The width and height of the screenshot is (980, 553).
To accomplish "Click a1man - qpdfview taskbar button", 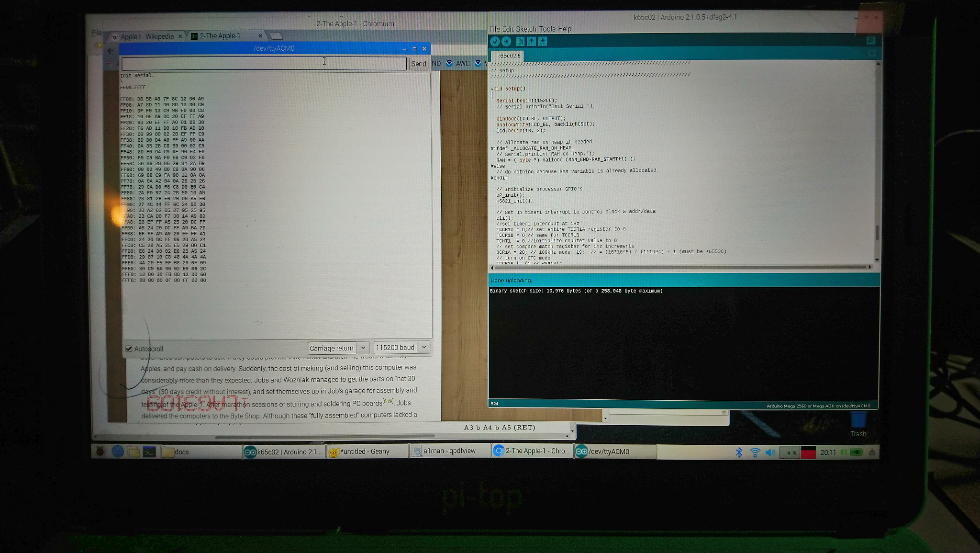I will (x=450, y=451).
